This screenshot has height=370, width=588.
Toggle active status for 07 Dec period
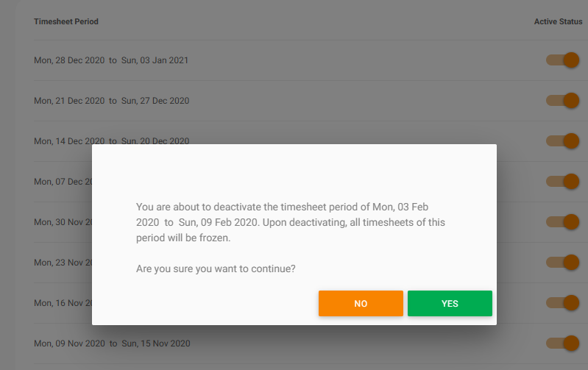[563, 182]
